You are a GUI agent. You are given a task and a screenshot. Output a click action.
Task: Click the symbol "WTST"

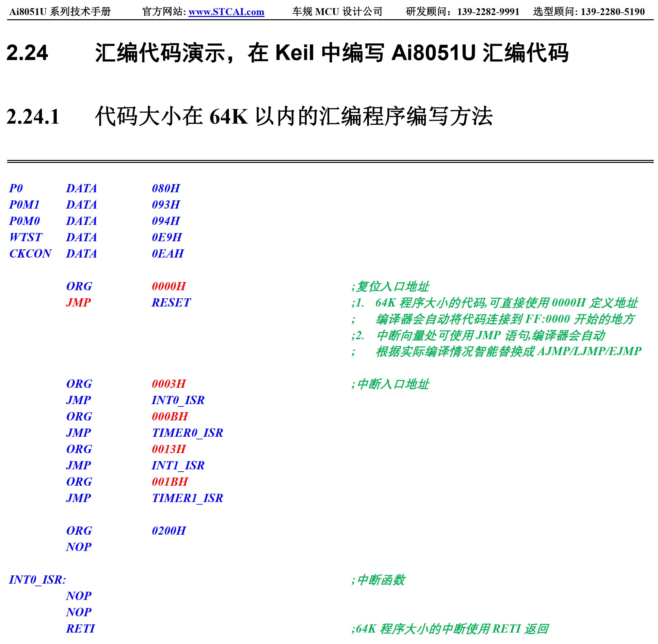point(25,237)
